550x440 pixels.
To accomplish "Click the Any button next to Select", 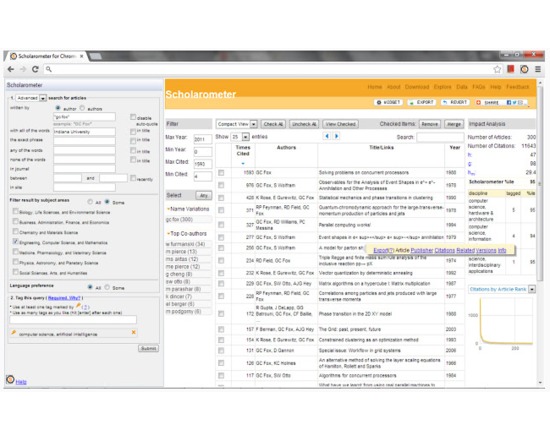I will pyautogui.click(x=203, y=195).
